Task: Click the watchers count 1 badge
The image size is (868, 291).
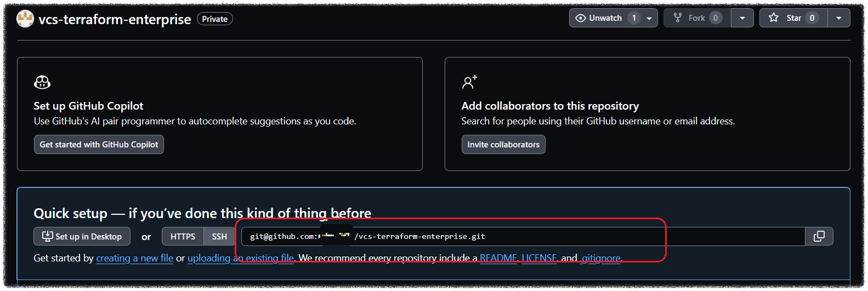Action: pyautogui.click(x=634, y=18)
